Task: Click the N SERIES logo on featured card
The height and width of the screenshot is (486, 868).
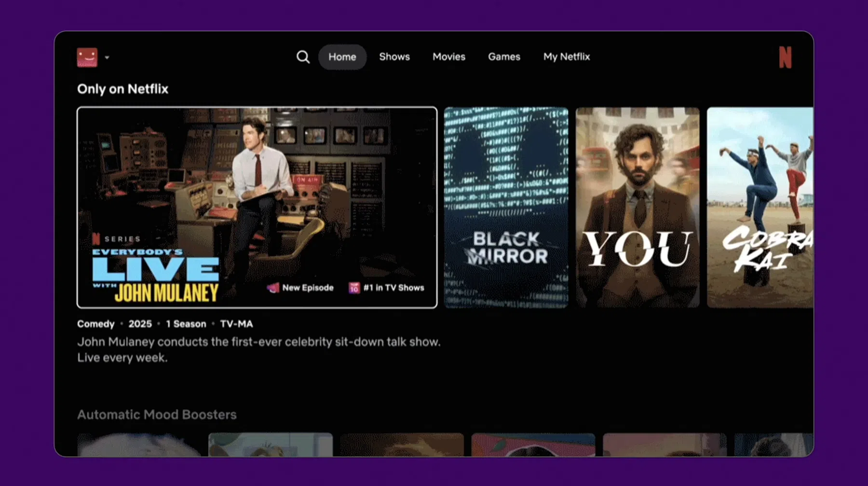Action: click(117, 239)
